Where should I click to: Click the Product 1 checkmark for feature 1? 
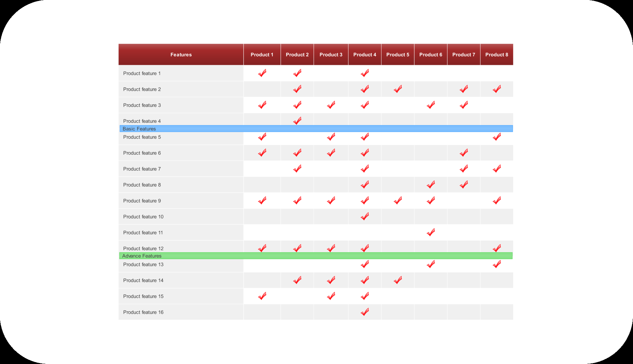(x=262, y=73)
